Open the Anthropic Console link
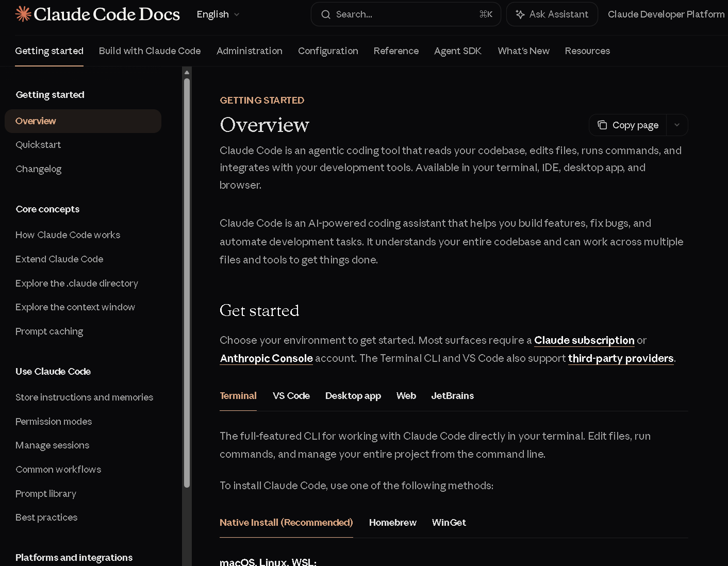 point(266,358)
